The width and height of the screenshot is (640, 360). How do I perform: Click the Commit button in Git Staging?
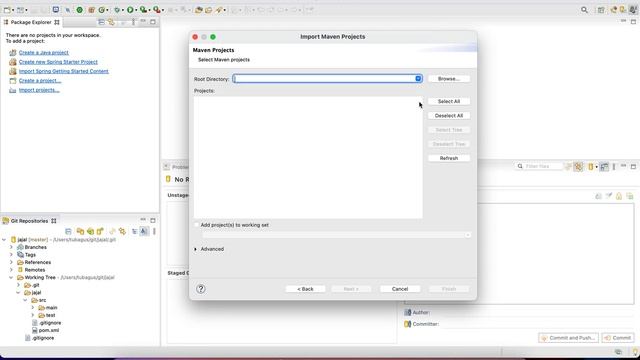[x=618, y=338]
